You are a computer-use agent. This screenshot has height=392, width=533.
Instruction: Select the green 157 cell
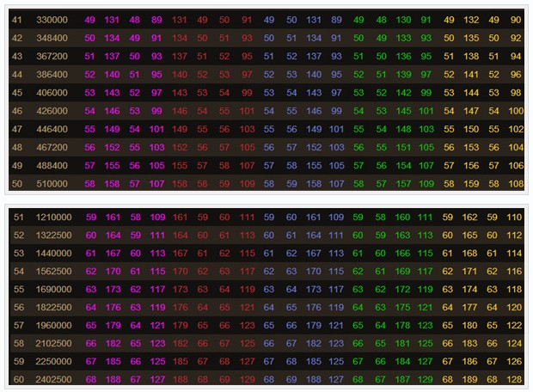click(403, 184)
